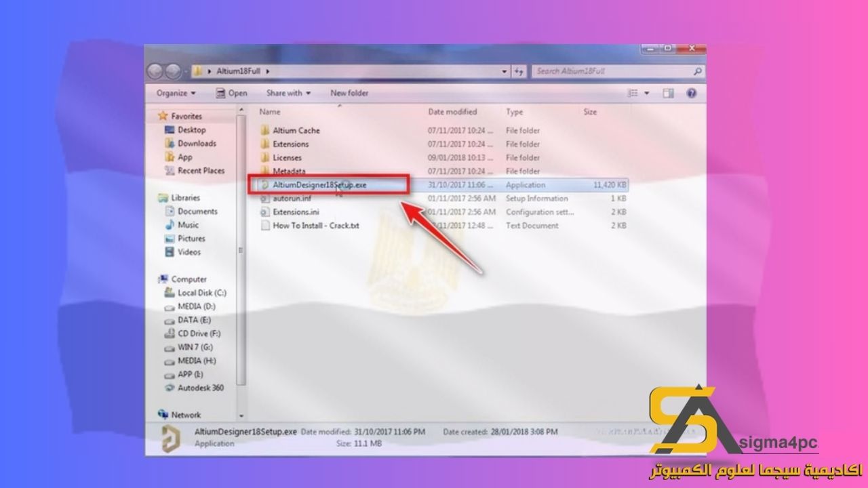868x488 pixels.
Task: Select the Extensions folder icon
Action: pyautogui.click(x=265, y=144)
